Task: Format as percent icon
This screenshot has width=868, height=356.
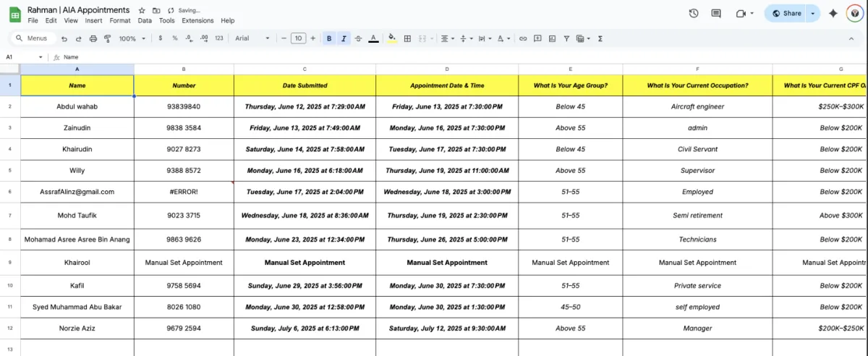Action: pos(174,38)
